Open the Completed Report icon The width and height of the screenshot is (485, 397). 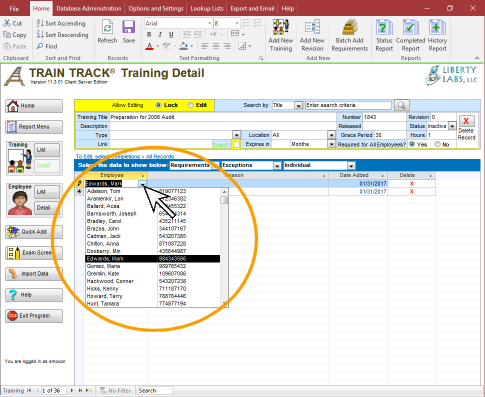click(410, 35)
